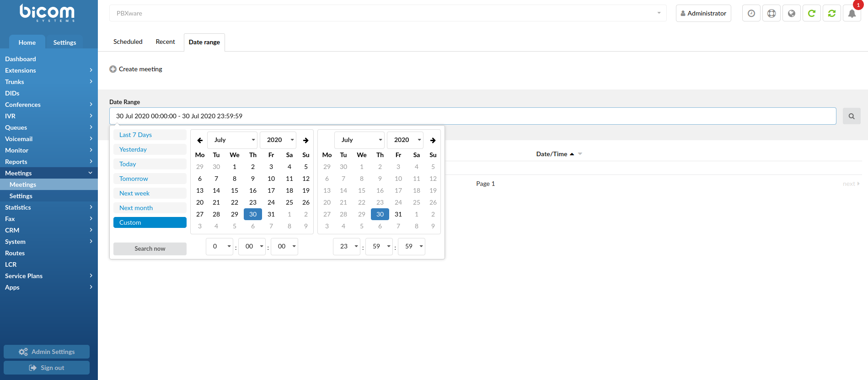Open the notifications bell icon
Screen dimensions: 868x380
852,13
